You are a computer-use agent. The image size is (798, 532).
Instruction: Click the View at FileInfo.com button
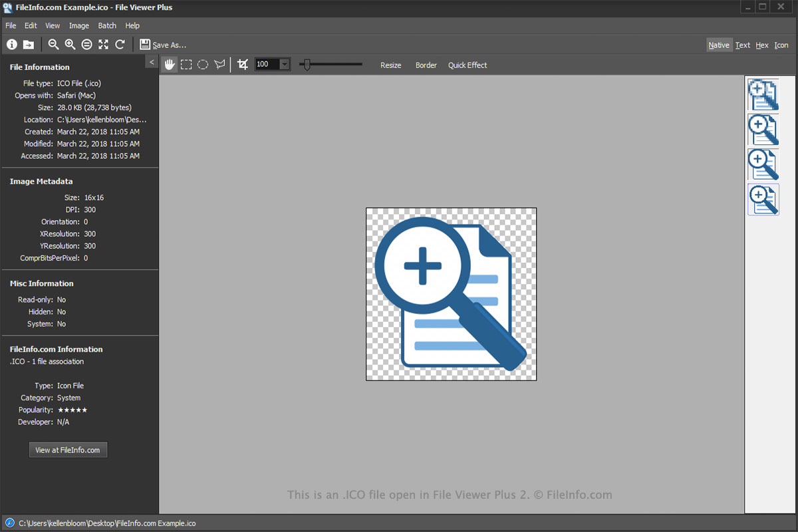(x=68, y=450)
